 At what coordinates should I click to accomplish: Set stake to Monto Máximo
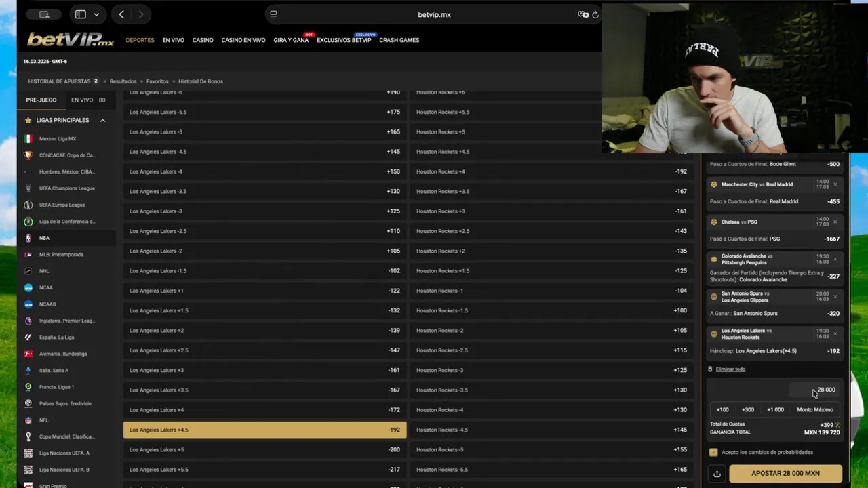click(814, 409)
